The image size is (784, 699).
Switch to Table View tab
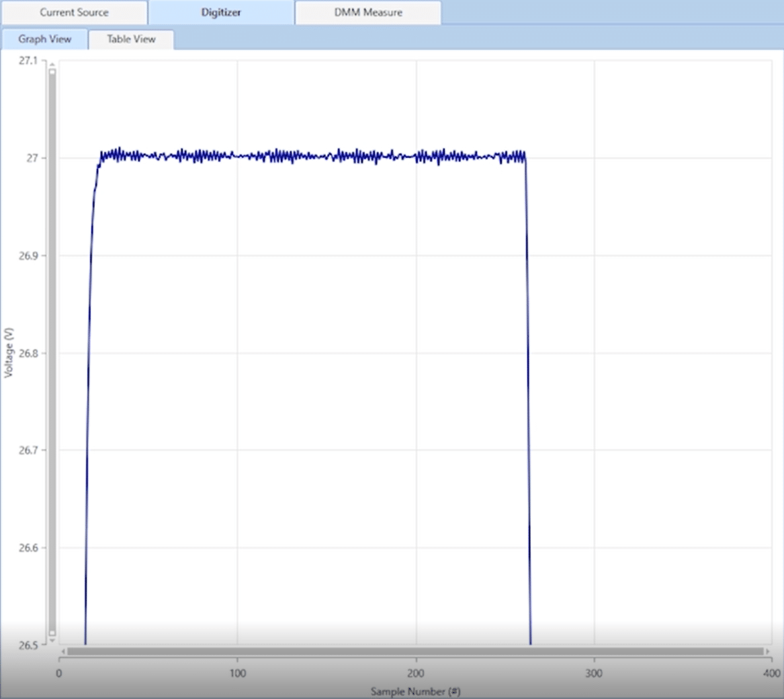coord(131,39)
